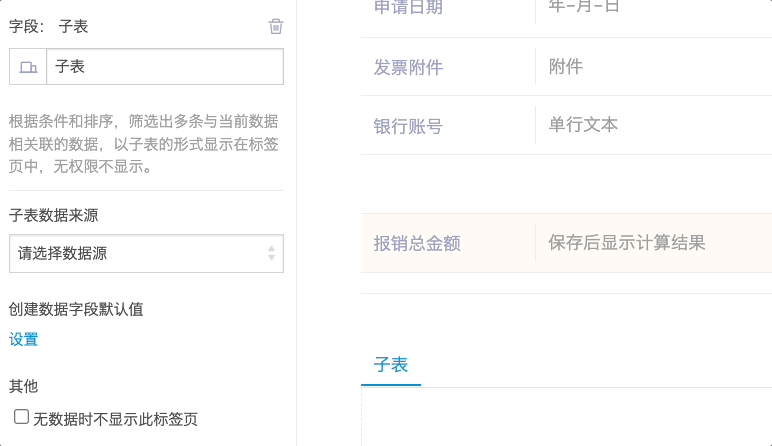The height and width of the screenshot is (446, 772).
Task: Click the 附件 attachment field
Action: click(x=654, y=66)
